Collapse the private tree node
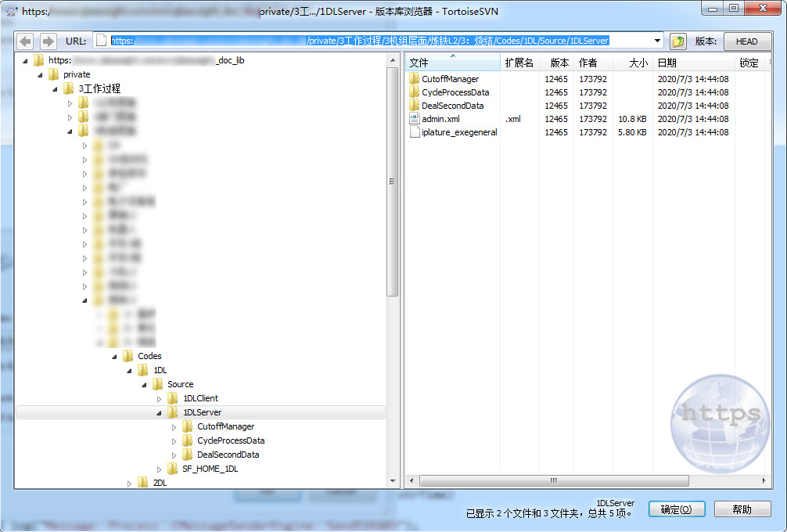Viewport: 787px width, 532px height. tap(38, 74)
